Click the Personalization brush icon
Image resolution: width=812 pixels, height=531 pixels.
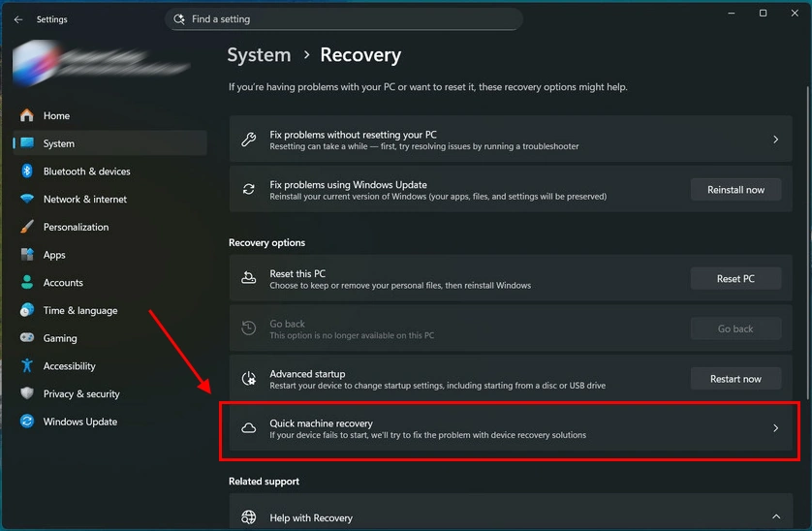pyautogui.click(x=27, y=227)
